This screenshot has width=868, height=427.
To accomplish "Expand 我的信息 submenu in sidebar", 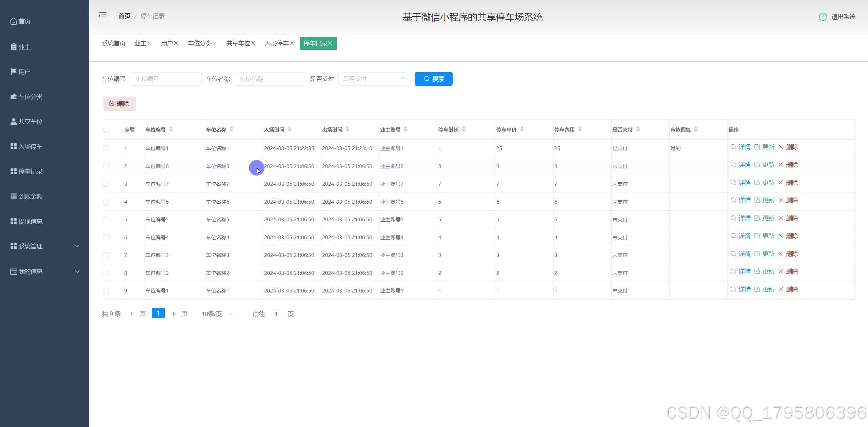I will (44, 272).
